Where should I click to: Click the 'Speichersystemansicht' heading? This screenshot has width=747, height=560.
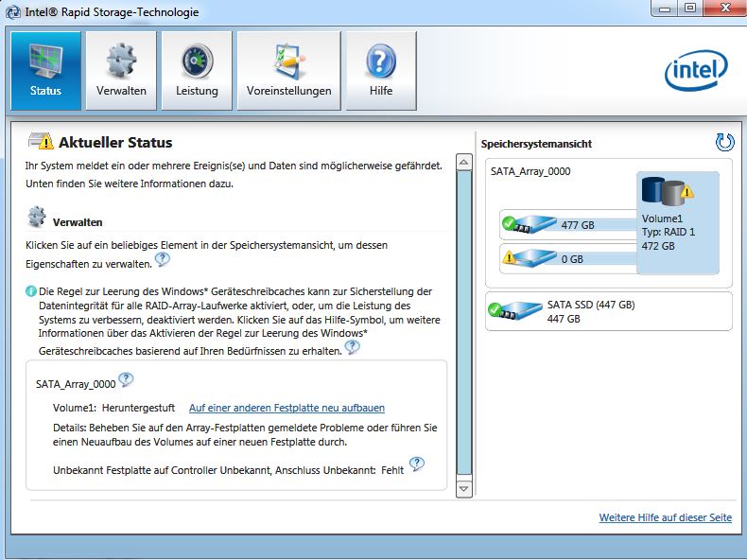536,144
